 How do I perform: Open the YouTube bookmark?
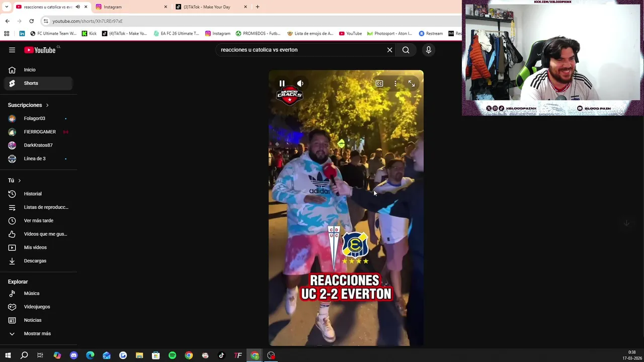350,34
